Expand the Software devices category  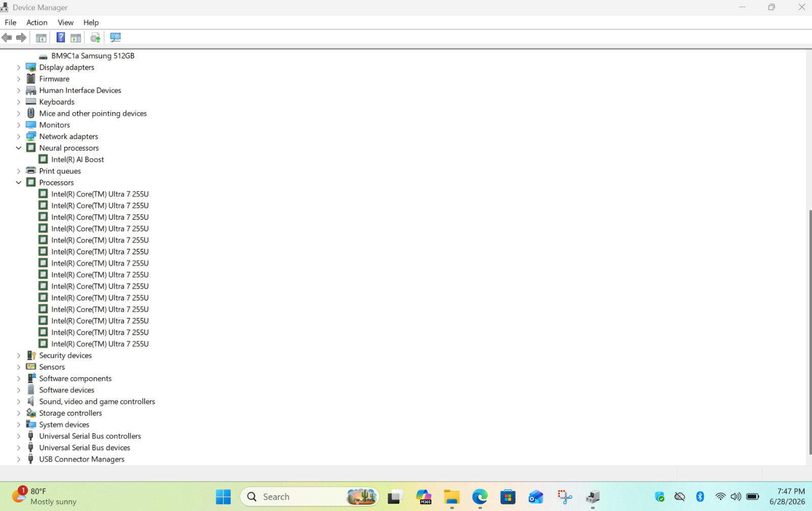tap(19, 390)
